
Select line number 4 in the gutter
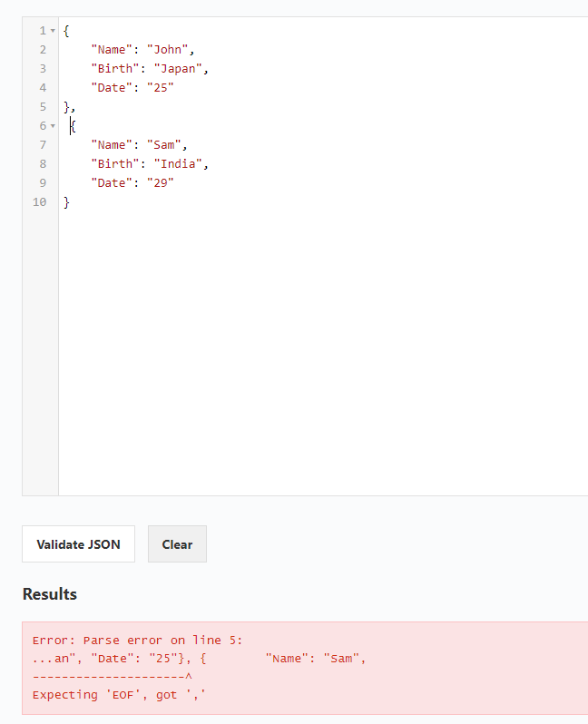[x=43, y=88]
